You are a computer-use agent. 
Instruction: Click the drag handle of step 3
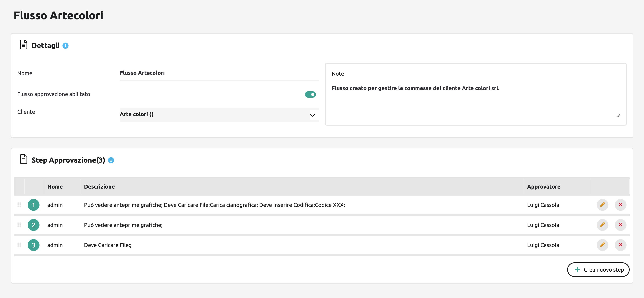(19, 245)
